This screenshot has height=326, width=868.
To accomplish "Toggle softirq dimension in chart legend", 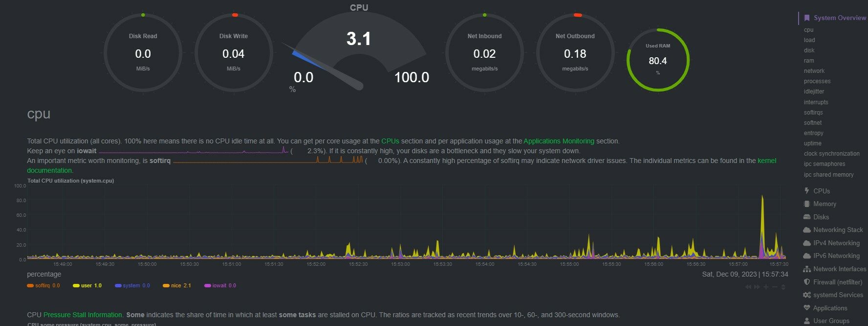I will [x=43, y=285].
